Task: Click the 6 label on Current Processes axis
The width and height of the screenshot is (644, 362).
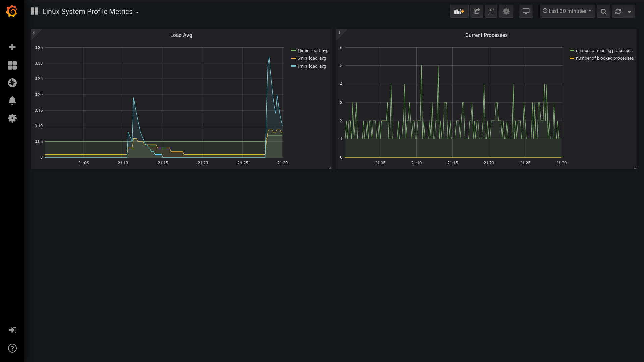Action: [x=341, y=47]
